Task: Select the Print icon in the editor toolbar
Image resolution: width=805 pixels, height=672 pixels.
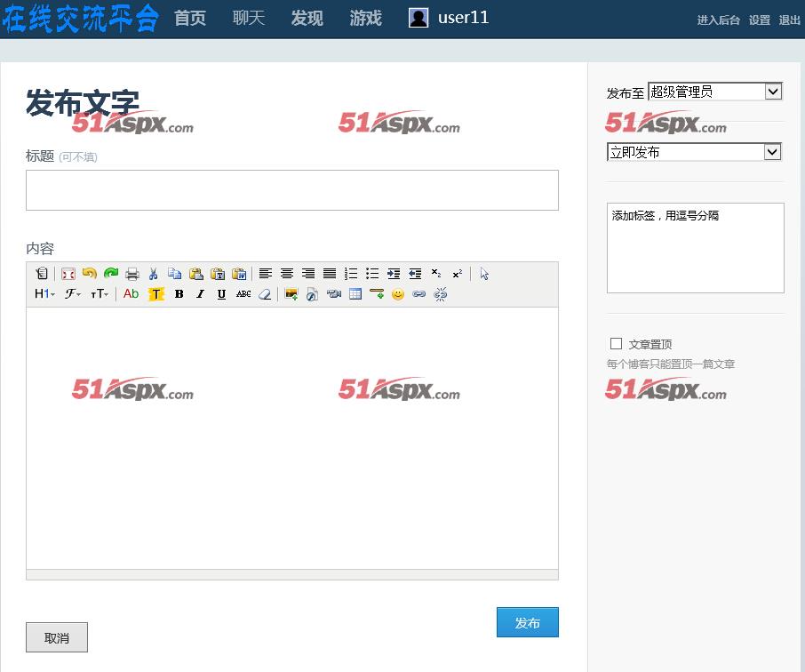Action: (x=132, y=274)
